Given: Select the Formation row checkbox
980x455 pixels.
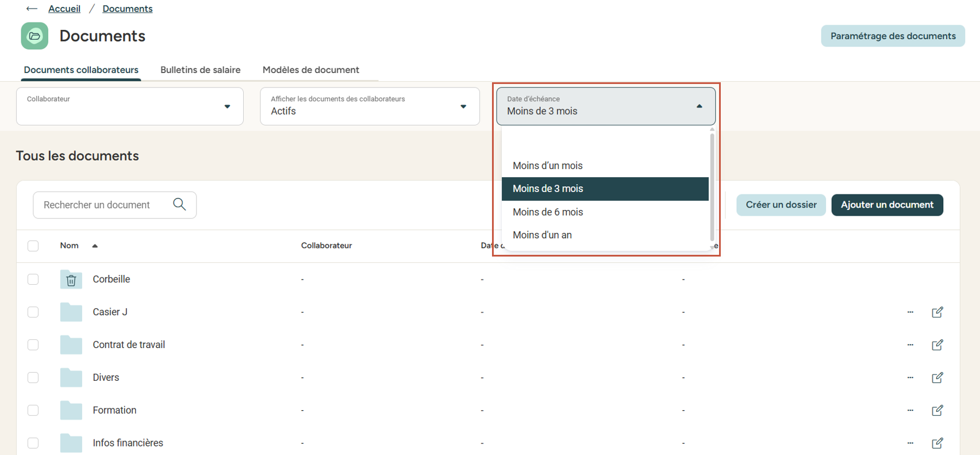Looking at the screenshot, I should coord(33,410).
